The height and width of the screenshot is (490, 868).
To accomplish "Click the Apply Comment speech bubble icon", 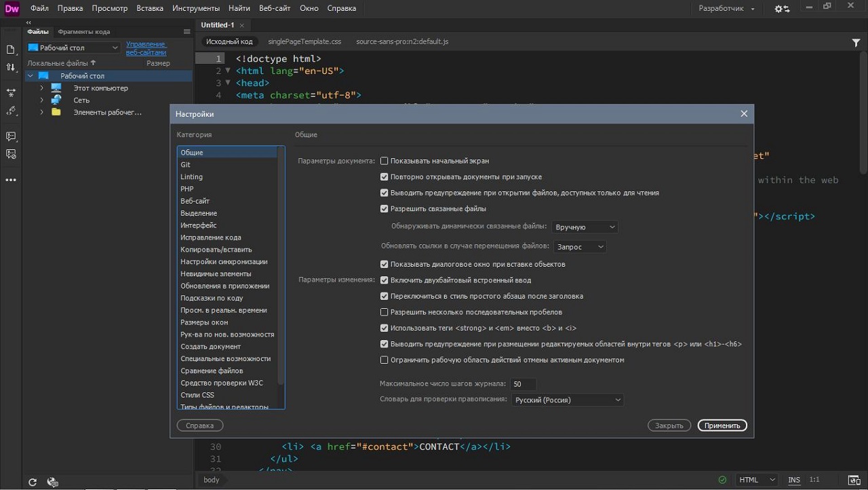I will pyautogui.click(x=11, y=136).
